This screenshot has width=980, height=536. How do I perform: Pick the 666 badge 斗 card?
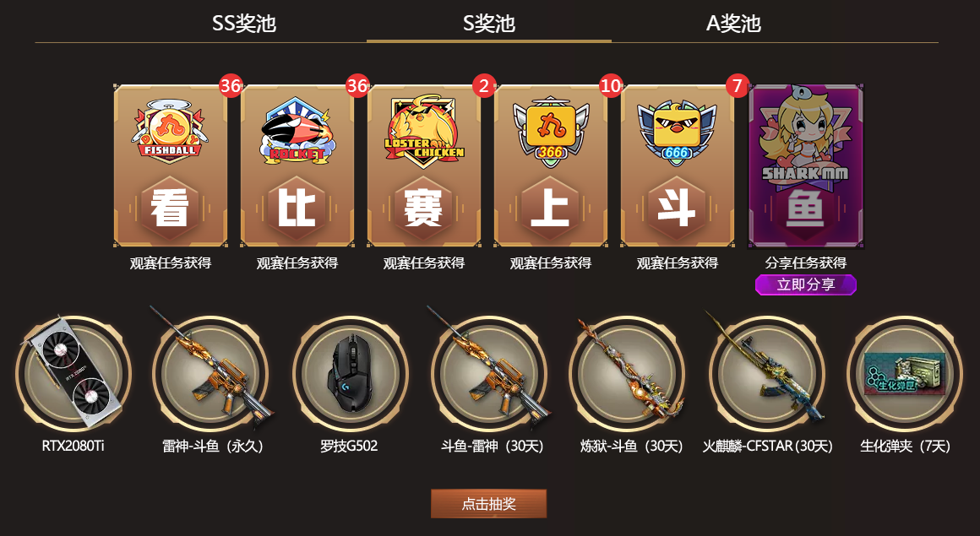click(x=678, y=165)
